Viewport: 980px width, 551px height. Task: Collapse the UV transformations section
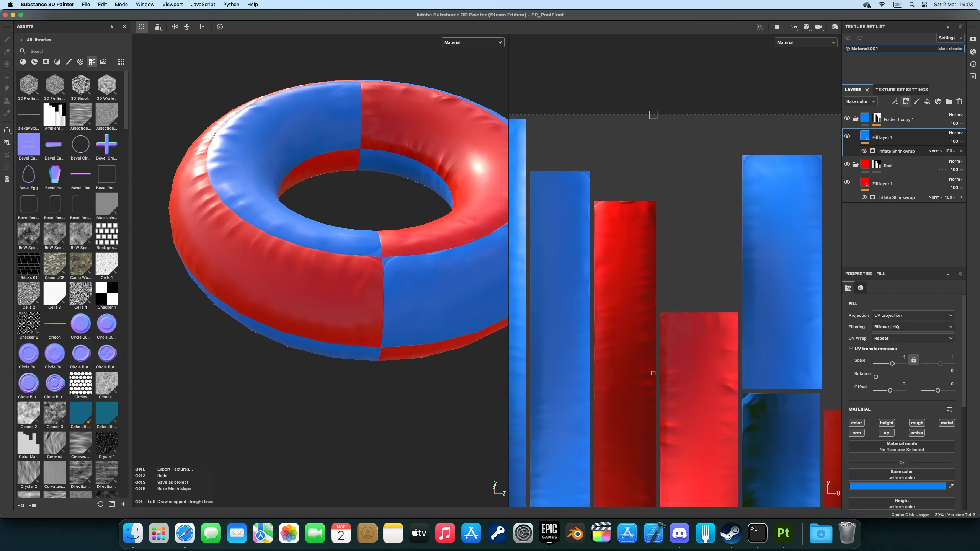coord(851,349)
